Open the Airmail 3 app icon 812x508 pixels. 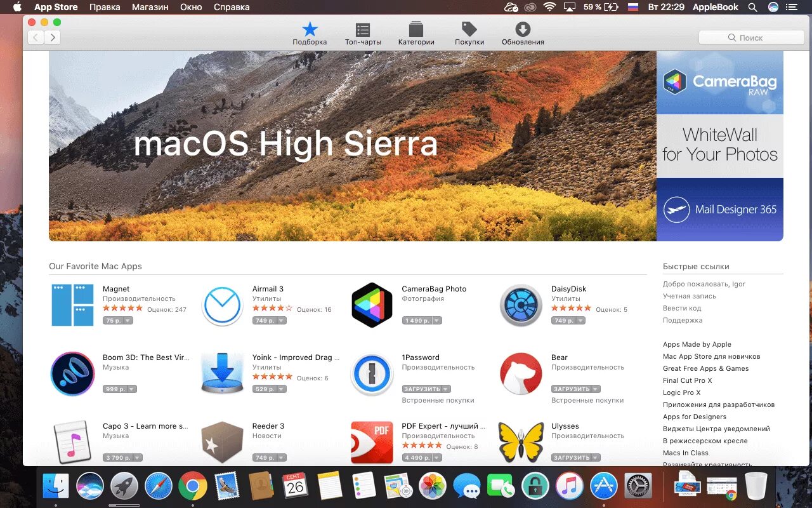(222, 305)
